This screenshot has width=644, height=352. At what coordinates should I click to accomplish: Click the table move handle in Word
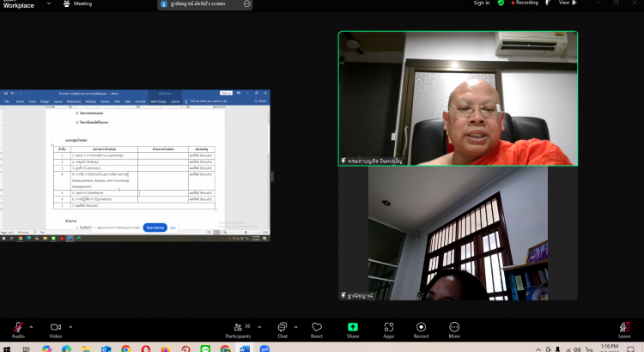pyautogui.click(x=52, y=144)
